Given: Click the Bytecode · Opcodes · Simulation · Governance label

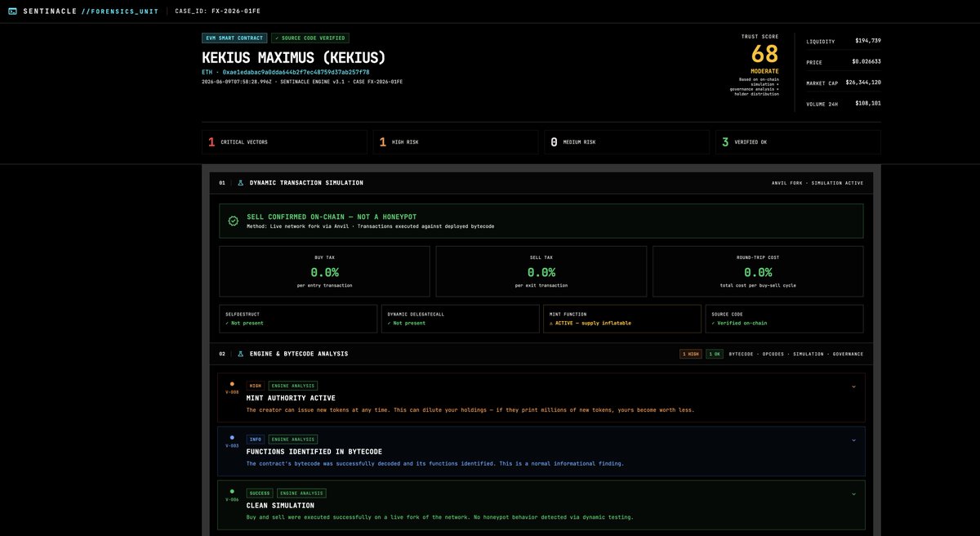Looking at the screenshot, I should tap(796, 354).
